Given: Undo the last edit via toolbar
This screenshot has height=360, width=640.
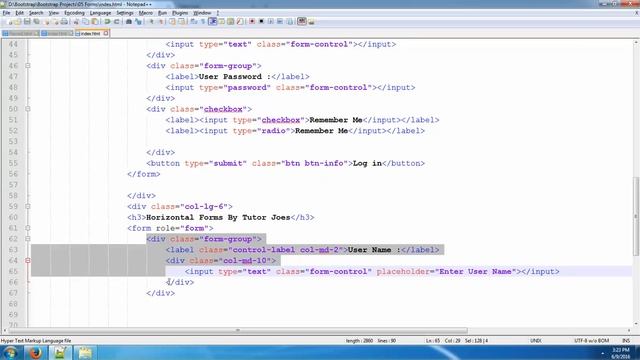Looking at the screenshot, I should tap(107, 21).
